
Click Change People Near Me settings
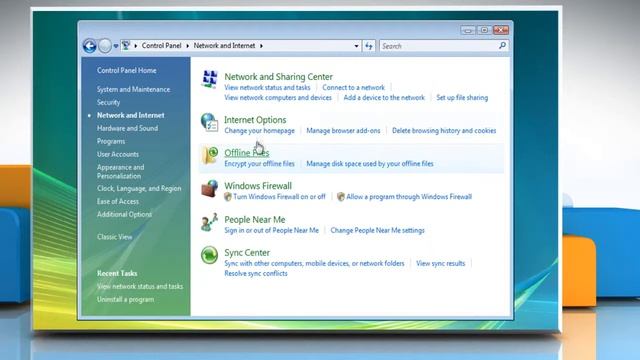click(378, 230)
